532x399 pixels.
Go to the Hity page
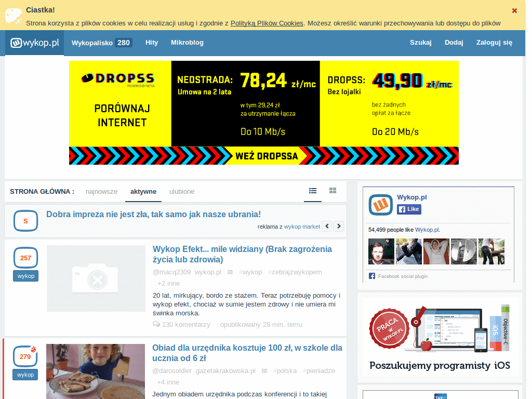pos(152,43)
